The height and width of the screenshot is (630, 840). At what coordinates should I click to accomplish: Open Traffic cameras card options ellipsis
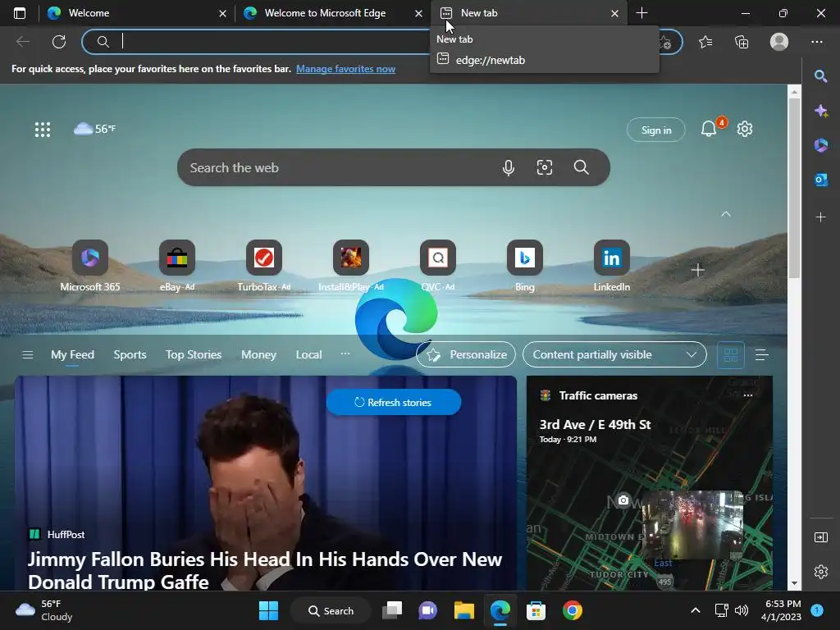[748, 395]
